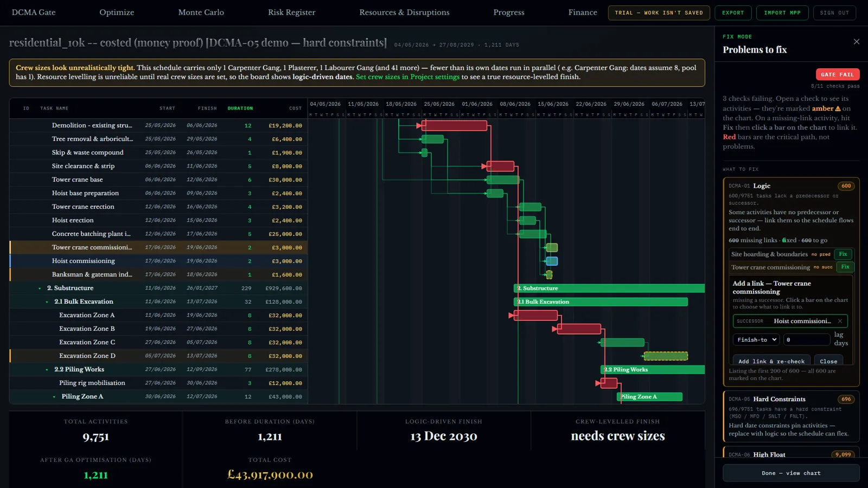This screenshot has height=488, width=868.
Task: Follow Set crew sizes in Project settings link
Action: [407, 77]
